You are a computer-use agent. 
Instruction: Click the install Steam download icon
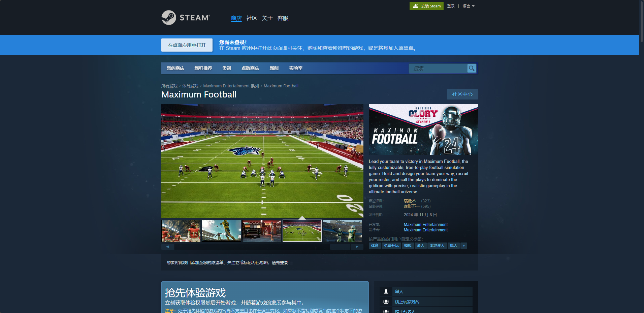coord(416,6)
